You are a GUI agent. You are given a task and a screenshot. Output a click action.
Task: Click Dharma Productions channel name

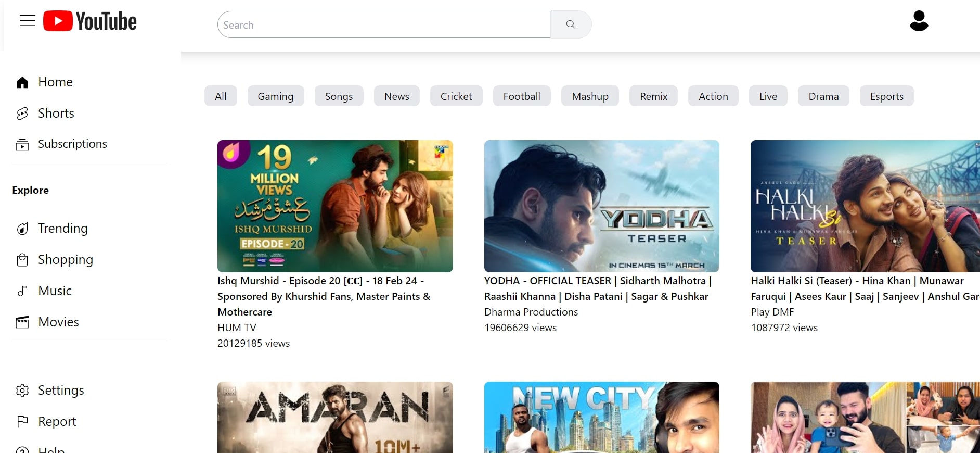531,312
